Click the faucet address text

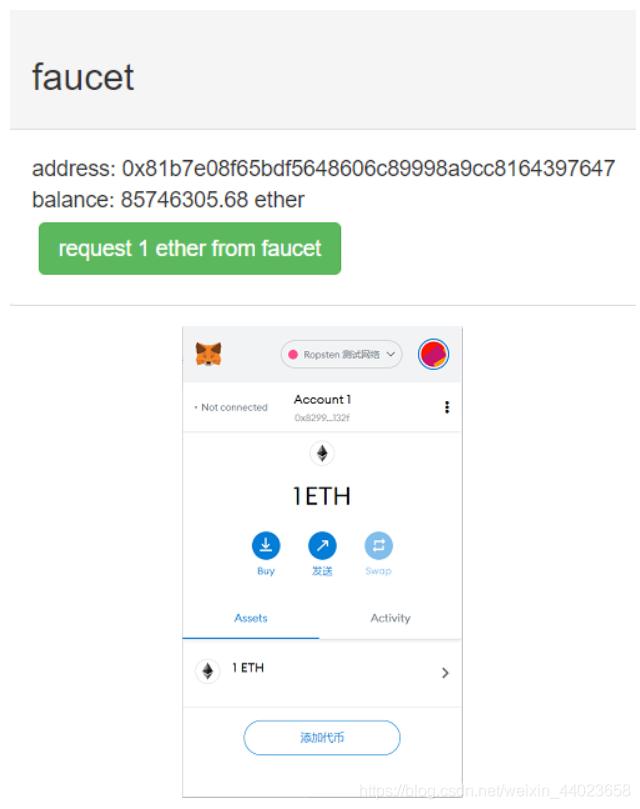coord(323,168)
